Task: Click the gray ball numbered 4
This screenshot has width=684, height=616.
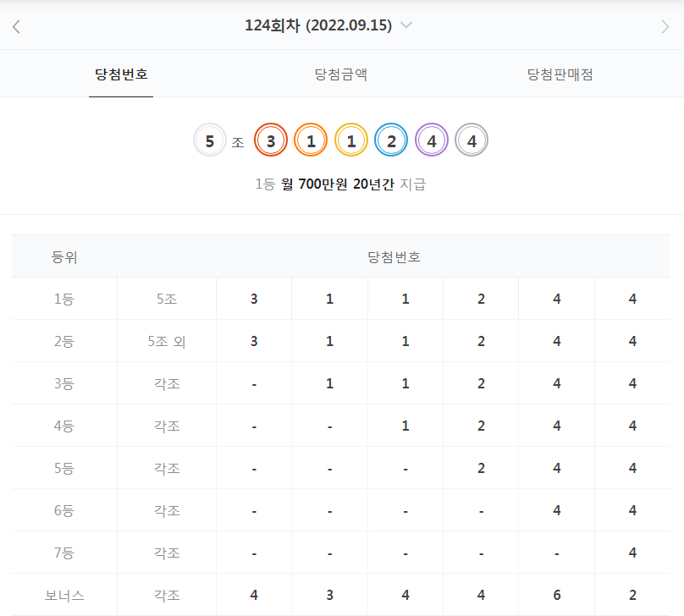Action: (472, 140)
